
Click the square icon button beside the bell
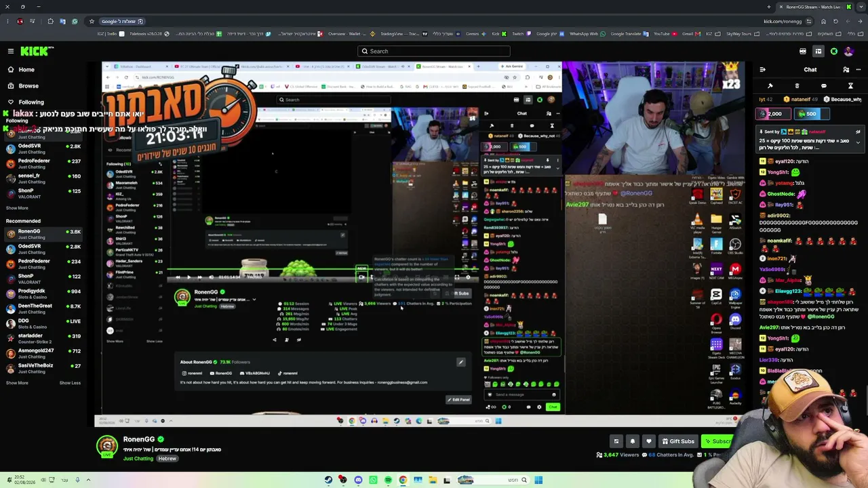point(616,441)
